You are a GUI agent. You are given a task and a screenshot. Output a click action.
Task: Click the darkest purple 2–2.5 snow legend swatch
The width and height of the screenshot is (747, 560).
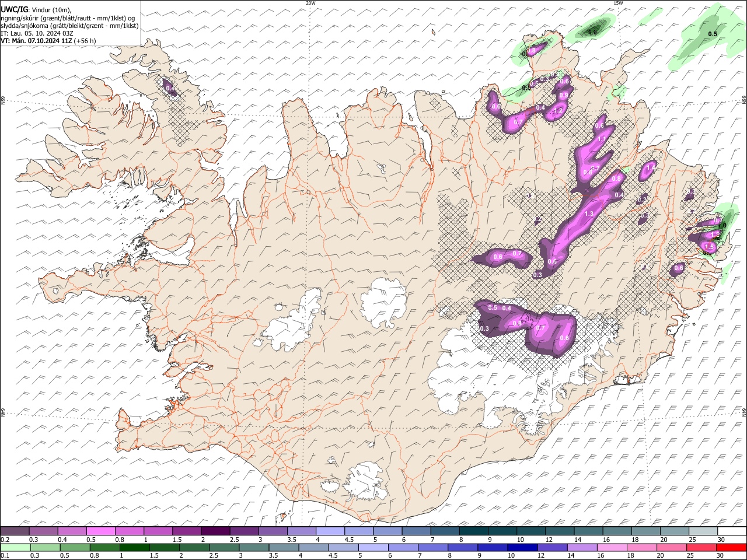tap(215, 531)
